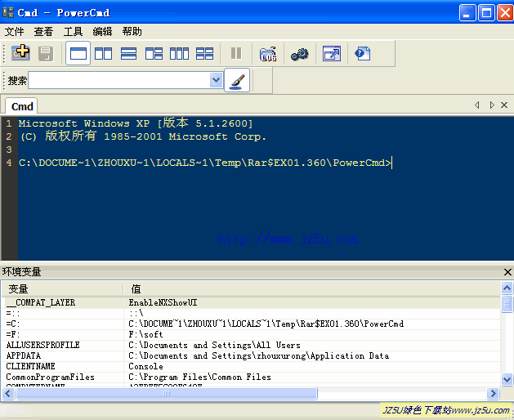Screen dimensions: 514x420
Task: Open the 帮助 menu
Action: pyautogui.click(x=132, y=32)
